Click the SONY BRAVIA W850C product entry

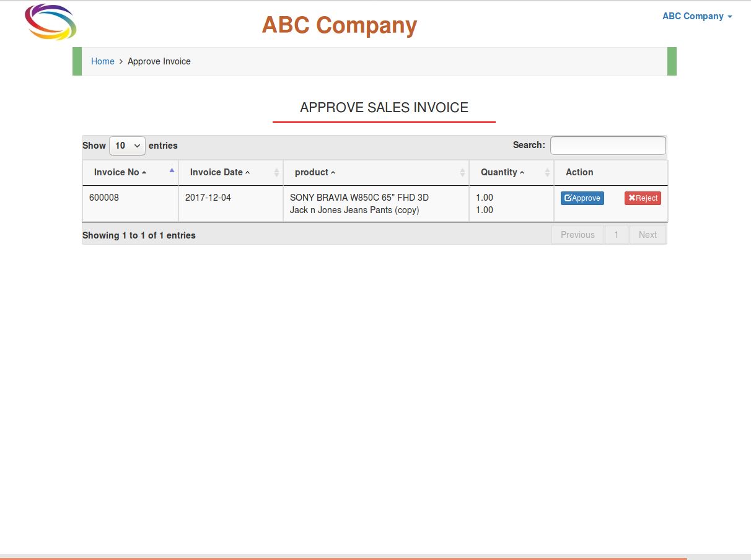coord(359,198)
